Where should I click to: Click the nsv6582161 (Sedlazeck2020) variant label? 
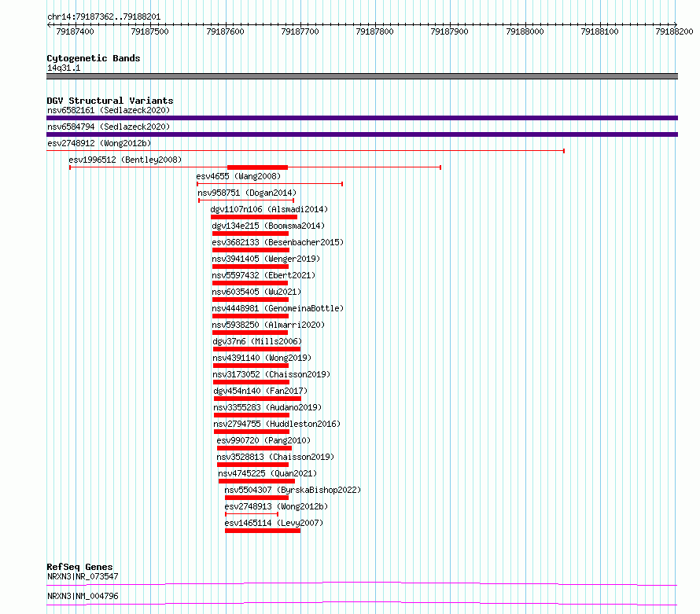109,110
